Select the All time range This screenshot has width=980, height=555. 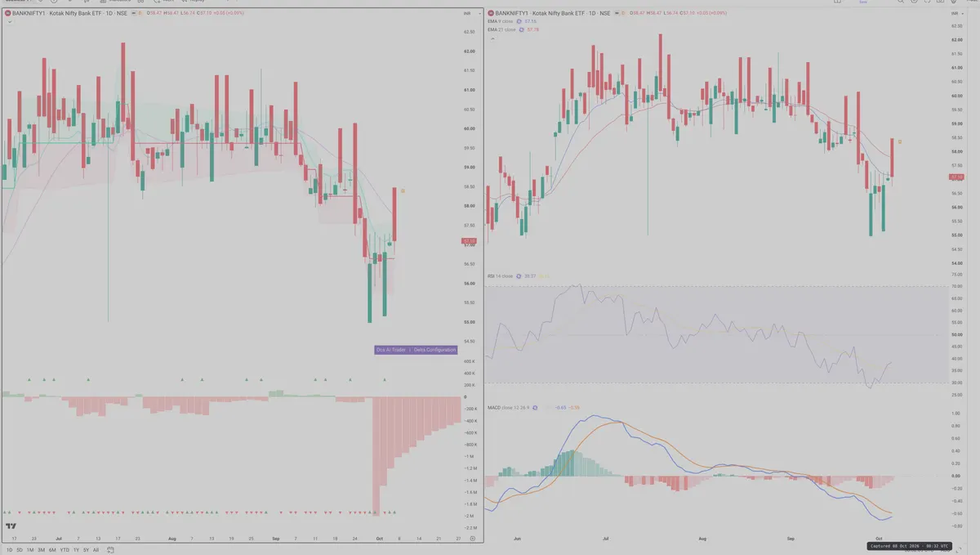(x=96, y=550)
